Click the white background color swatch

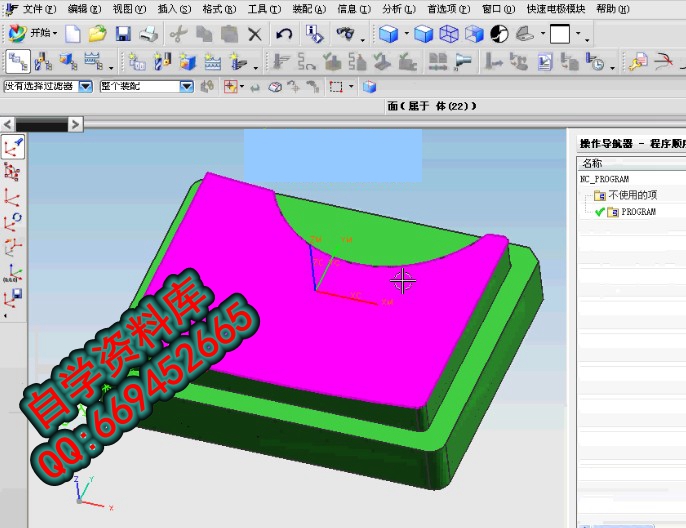click(x=560, y=34)
